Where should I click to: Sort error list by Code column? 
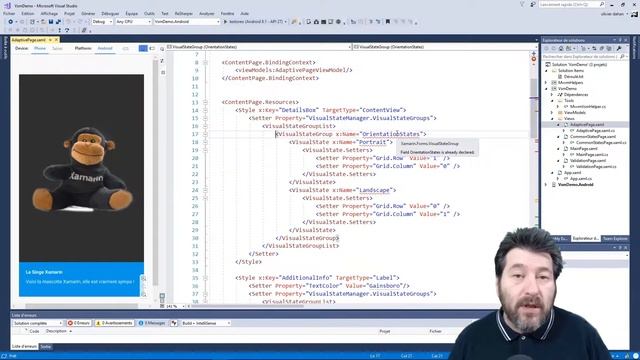click(34, 331)
